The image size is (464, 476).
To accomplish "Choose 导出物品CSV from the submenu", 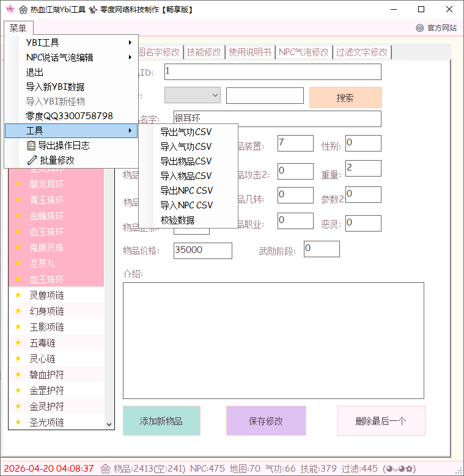I will coord(188,161).
